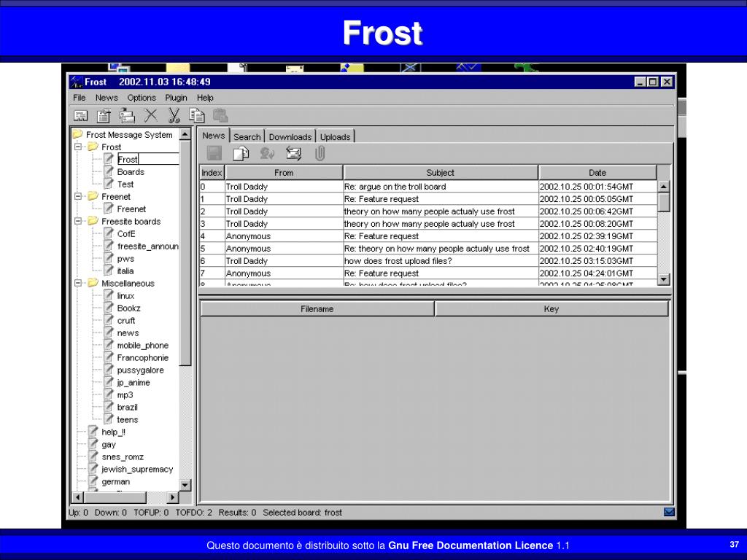
Task: Open the Options menu
Action: coord(142,98)
